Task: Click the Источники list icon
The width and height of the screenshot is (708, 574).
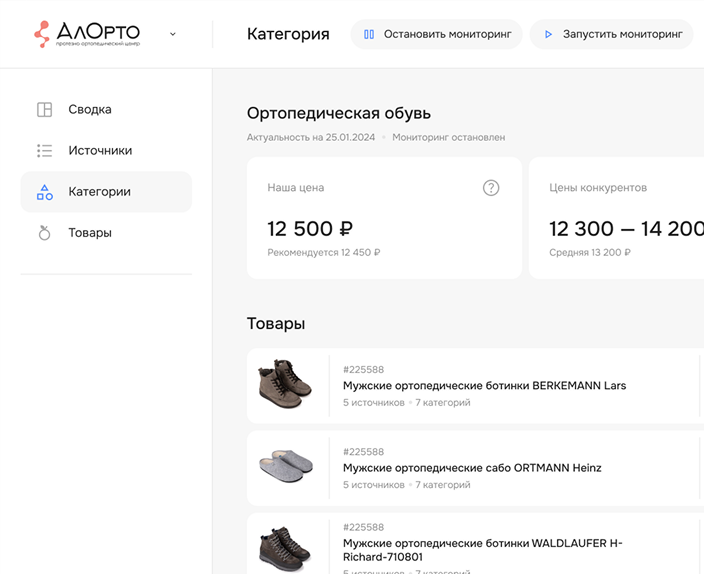Action: [x=44, y=151]
